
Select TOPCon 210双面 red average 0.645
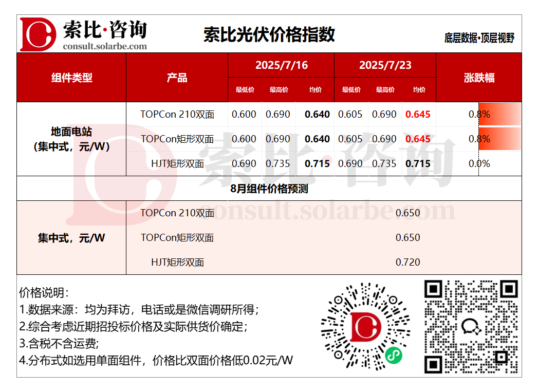click(x=418, y=114)
